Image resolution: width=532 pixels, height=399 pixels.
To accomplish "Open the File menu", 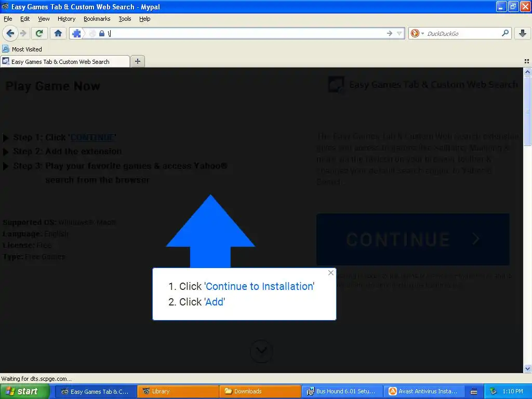I will tap(8, 19).
